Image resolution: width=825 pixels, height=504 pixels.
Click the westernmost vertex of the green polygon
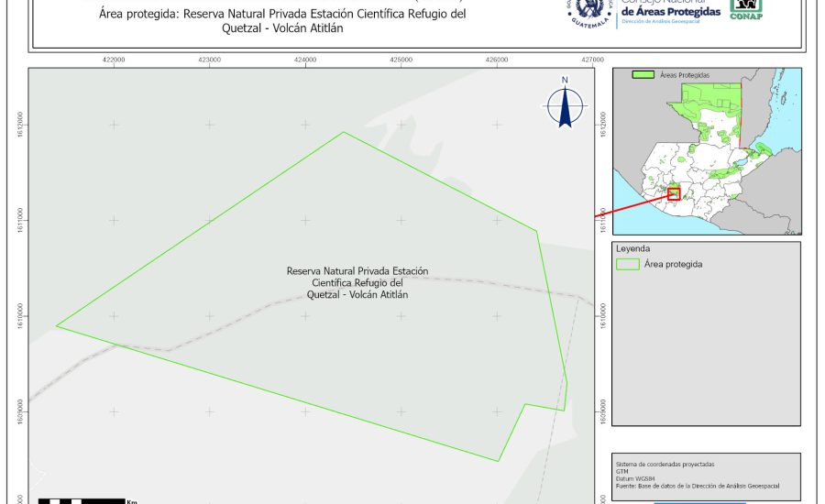point(57,325)
